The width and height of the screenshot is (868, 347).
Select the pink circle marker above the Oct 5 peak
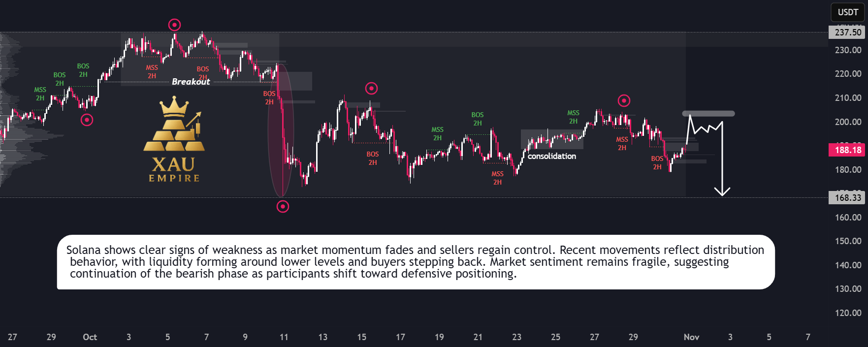tap(174, 25)
